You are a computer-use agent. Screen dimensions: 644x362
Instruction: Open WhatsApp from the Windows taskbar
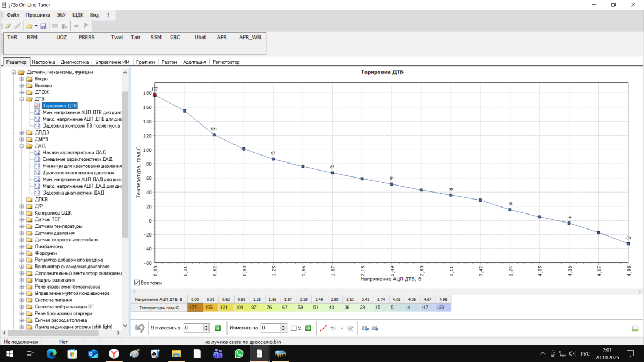point(238,353)
